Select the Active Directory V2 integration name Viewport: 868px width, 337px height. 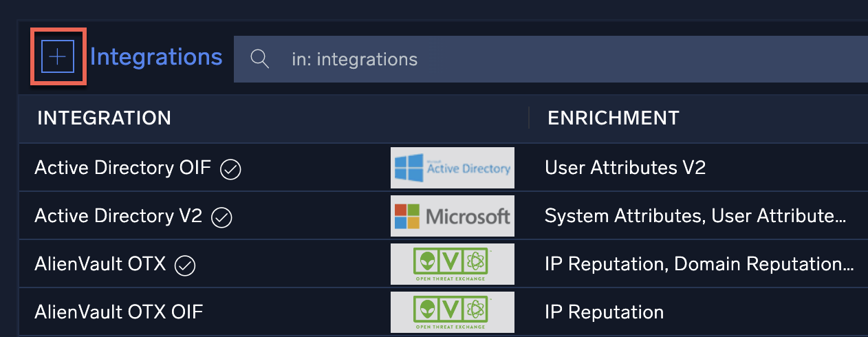click(118, 217)
